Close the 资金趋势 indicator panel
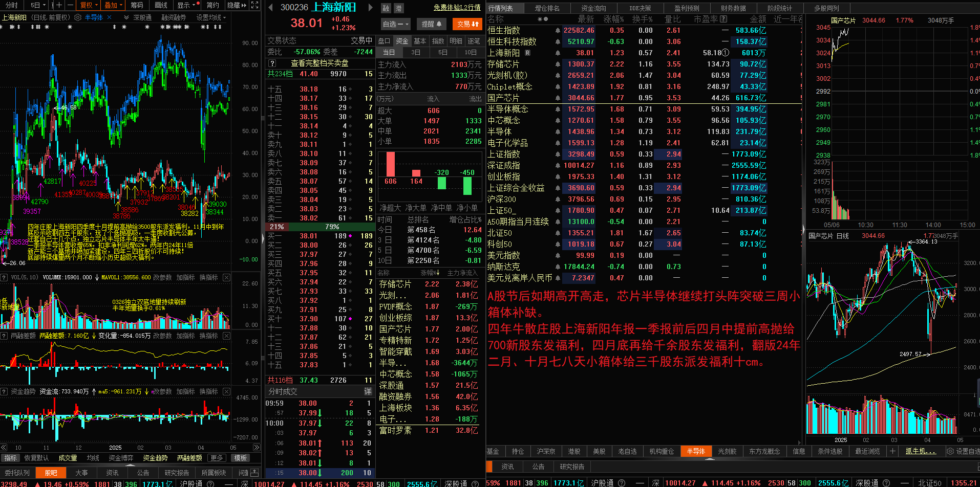The width and height of the screenshot is (980, 487). pos(226,391)
